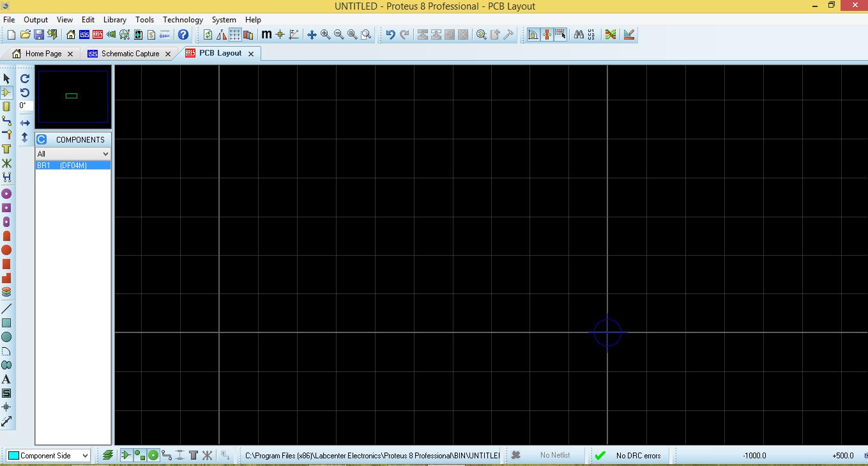Click the Undo arrow in toolbar
868x466 pixels.
[390, 35]
